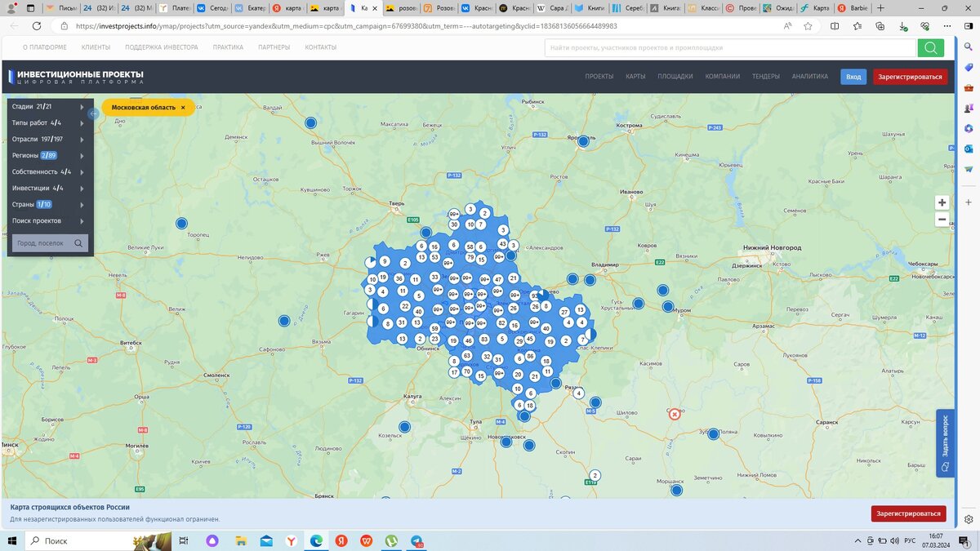
Task: Show hidden system tray icons chevron
Action: 857,540
